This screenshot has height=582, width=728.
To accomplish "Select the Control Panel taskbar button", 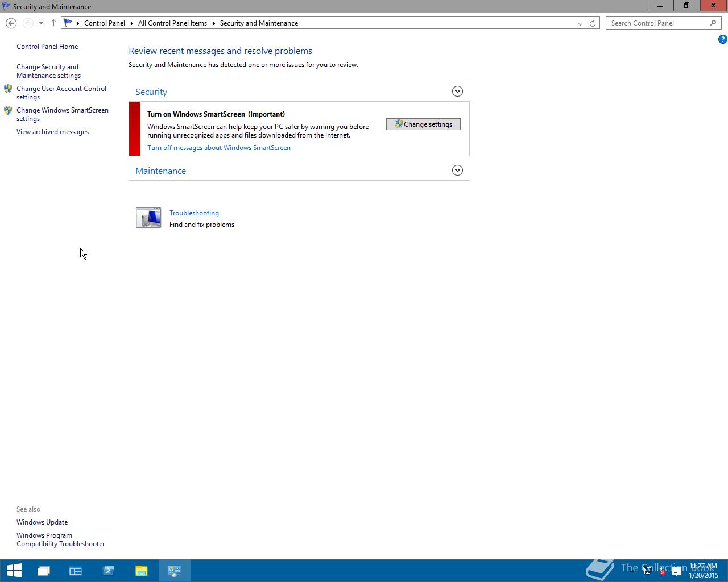I will click(x=174, y=571).
